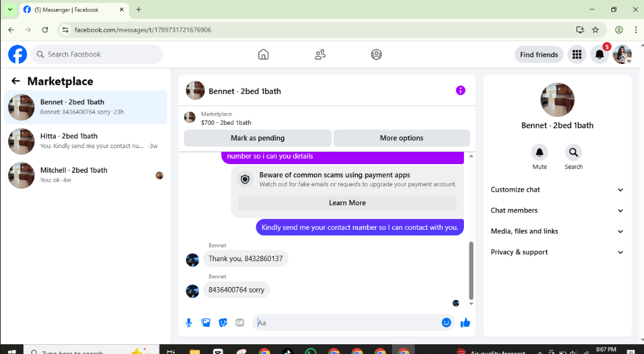The width and height of the screenshot is (644, 354).
Task: Open the Messenger Facebook browser tab
Action: click(x=74, y=9)
